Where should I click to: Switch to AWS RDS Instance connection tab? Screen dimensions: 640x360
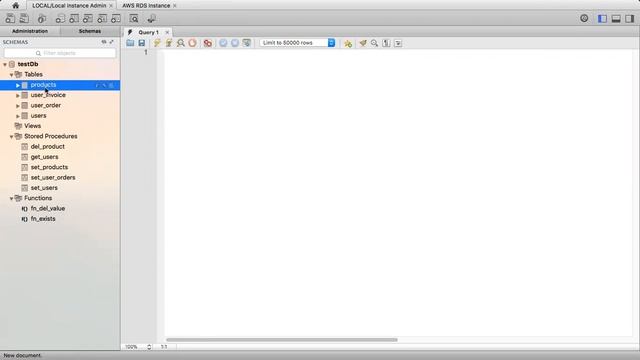pyautogui.click(x=146, y=6)
